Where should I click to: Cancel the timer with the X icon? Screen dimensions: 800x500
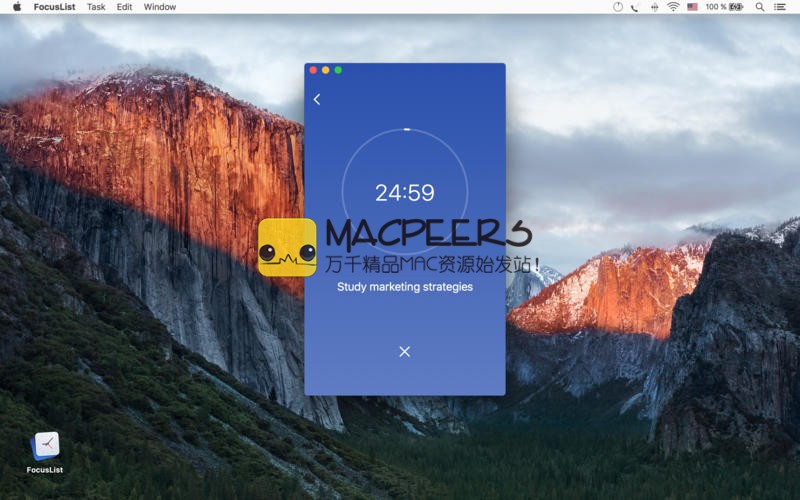pos(404,351)
